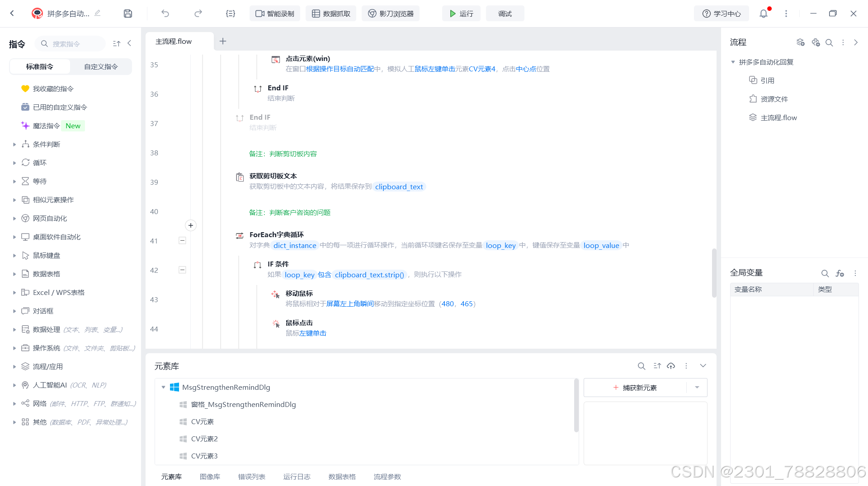Click editor vertical scrollbar thumb
868x486 pixels.
[x=714, y=273]
